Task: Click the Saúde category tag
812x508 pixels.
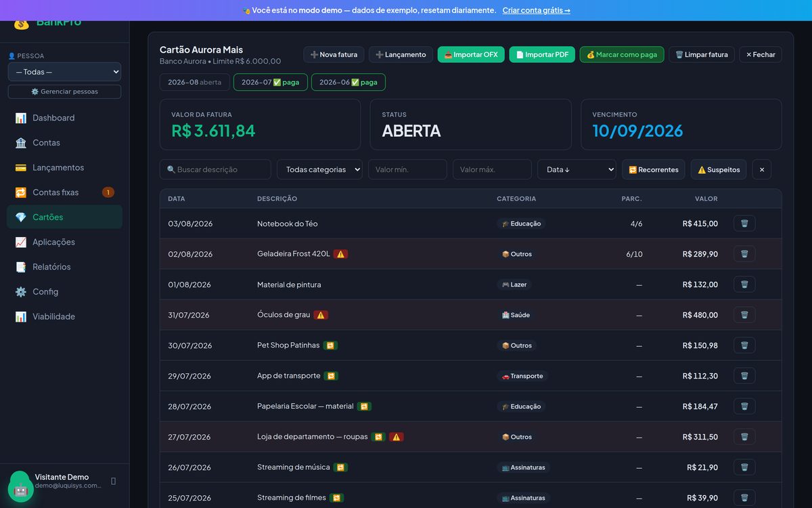Action: [516, 315]
